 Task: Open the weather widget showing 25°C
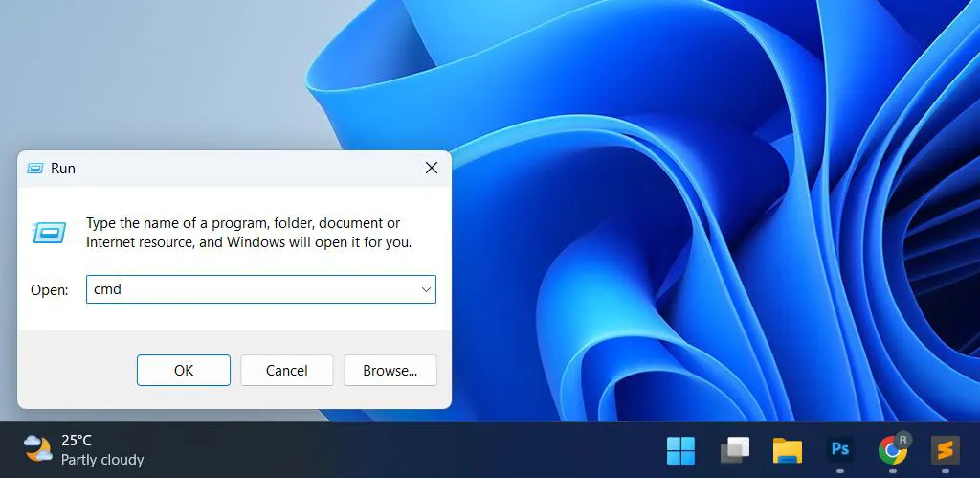pyautogui.click(x=84, y=450)
